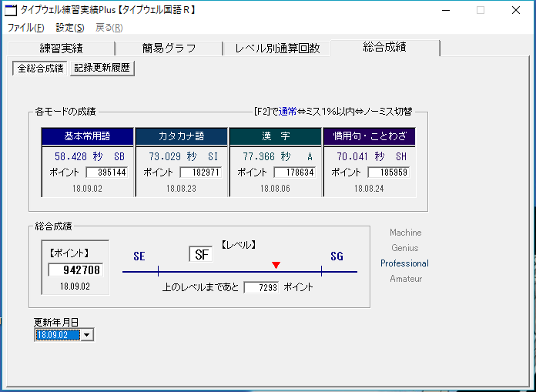Click the blue 通常 mode text
536x392 pixels.
(x=287, y=112)
